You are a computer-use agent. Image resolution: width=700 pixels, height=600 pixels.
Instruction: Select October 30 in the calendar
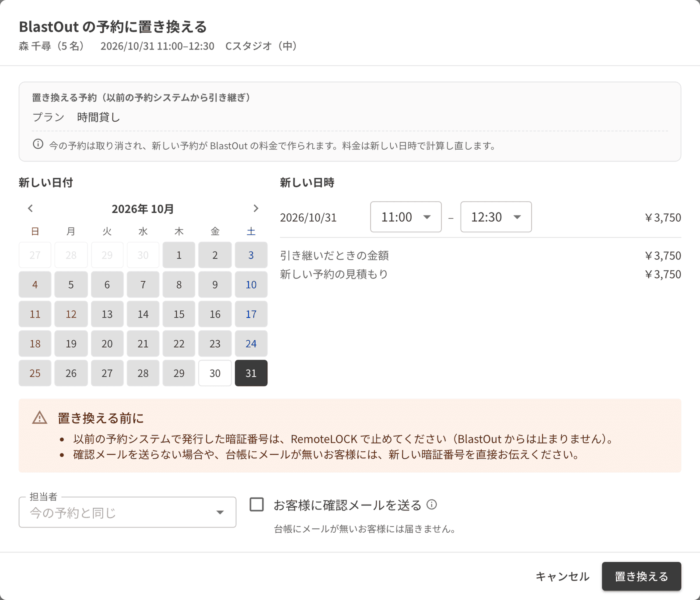215,373
